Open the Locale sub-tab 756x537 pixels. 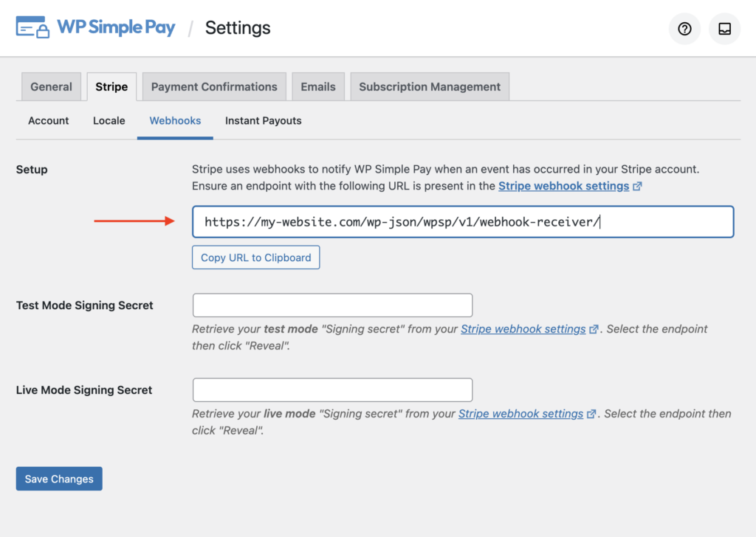pyautogui.click(x=109, y=120)
